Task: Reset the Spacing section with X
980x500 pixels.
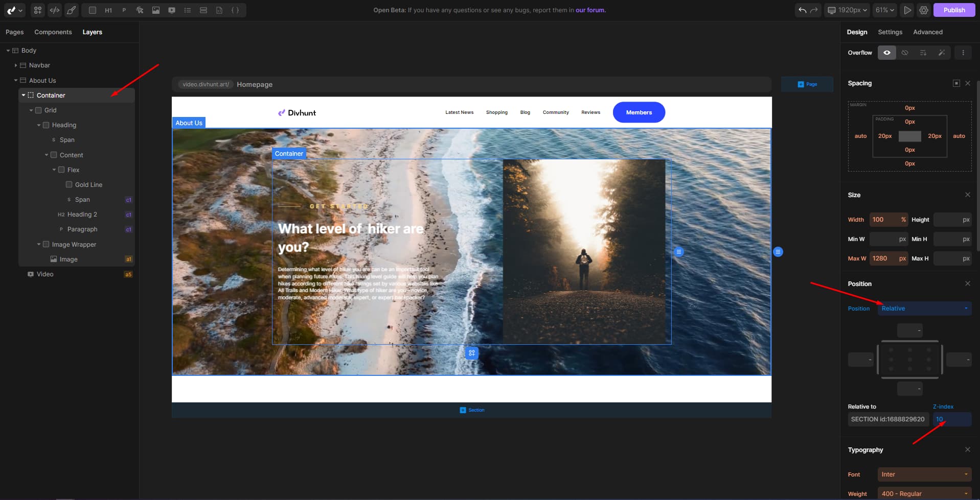Action: (968, 83)
